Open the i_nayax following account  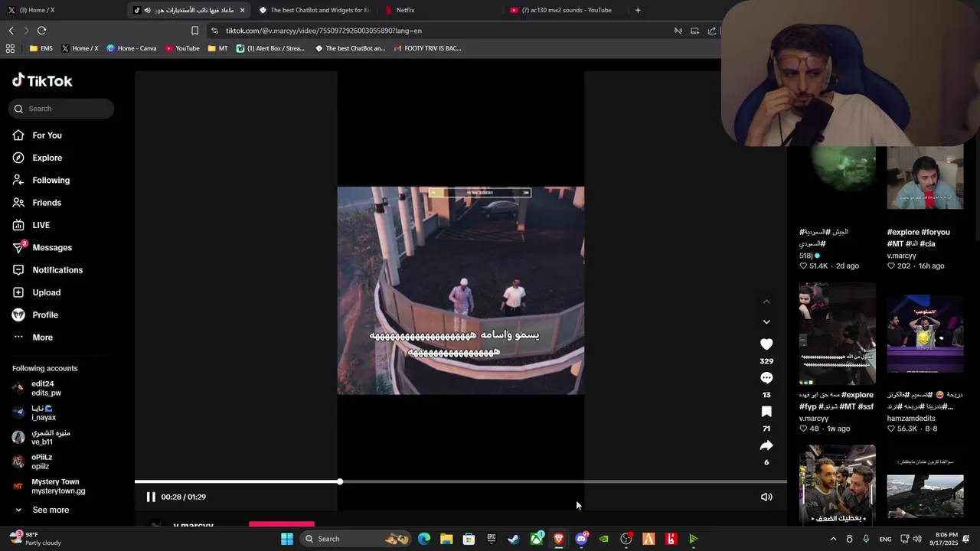point(46,412)
